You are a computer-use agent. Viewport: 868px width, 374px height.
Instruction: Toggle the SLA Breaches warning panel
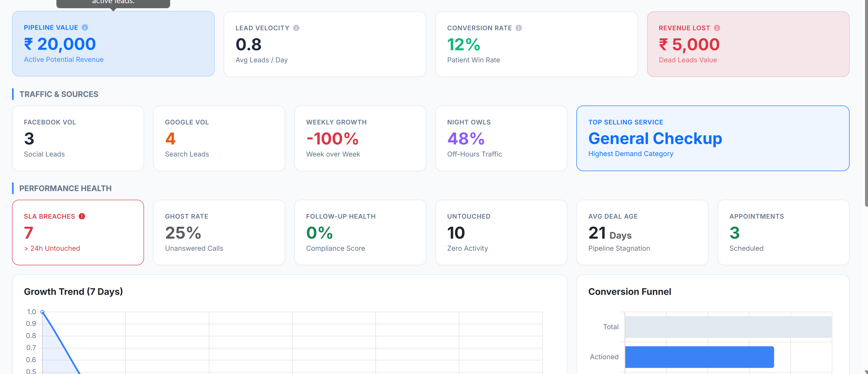click(x=78, y=232)
